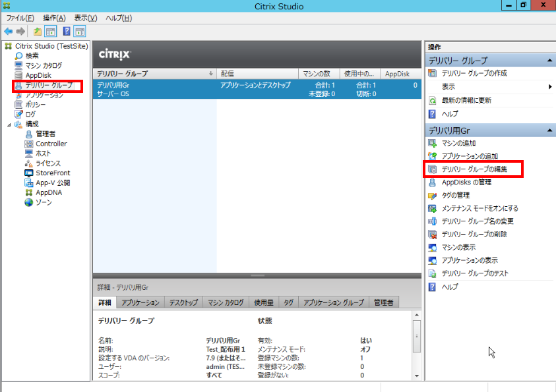Select ホスト under 構成
This screenshot has height=392, width=556.
pyautogui.click(x=44, y=154)
